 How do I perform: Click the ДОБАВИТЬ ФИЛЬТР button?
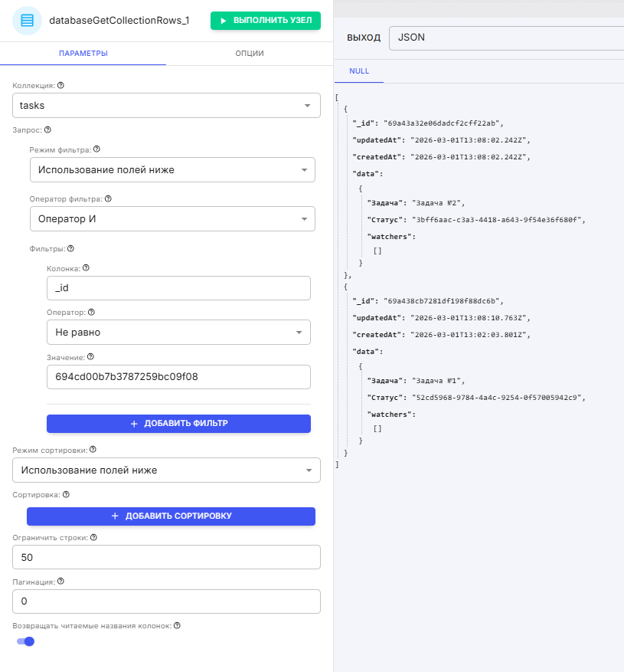[178, 424]
